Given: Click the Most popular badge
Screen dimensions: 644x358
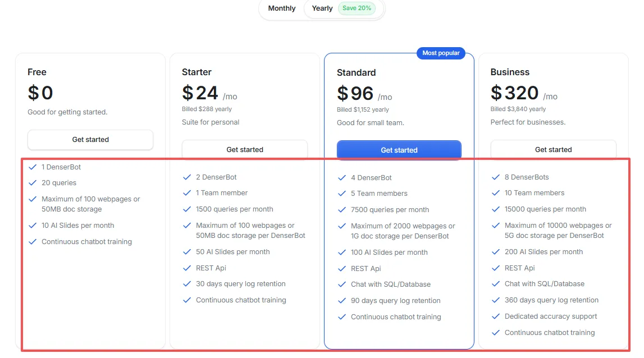Looking at the screenshot, I should pyautogui.click(x=442, y=53).
